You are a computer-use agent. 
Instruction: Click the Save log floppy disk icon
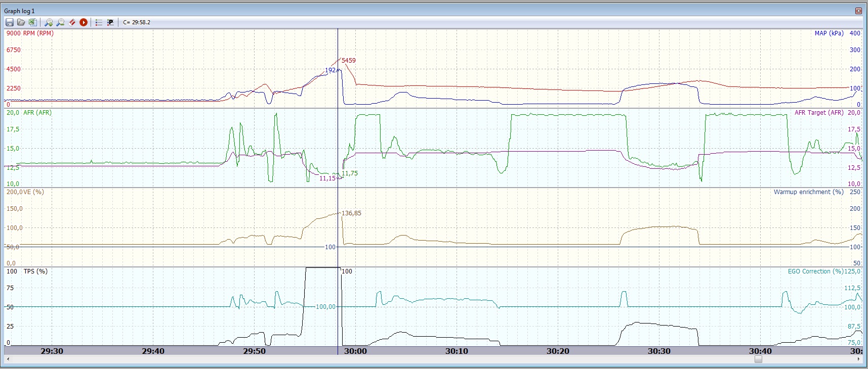pos(10,22)
